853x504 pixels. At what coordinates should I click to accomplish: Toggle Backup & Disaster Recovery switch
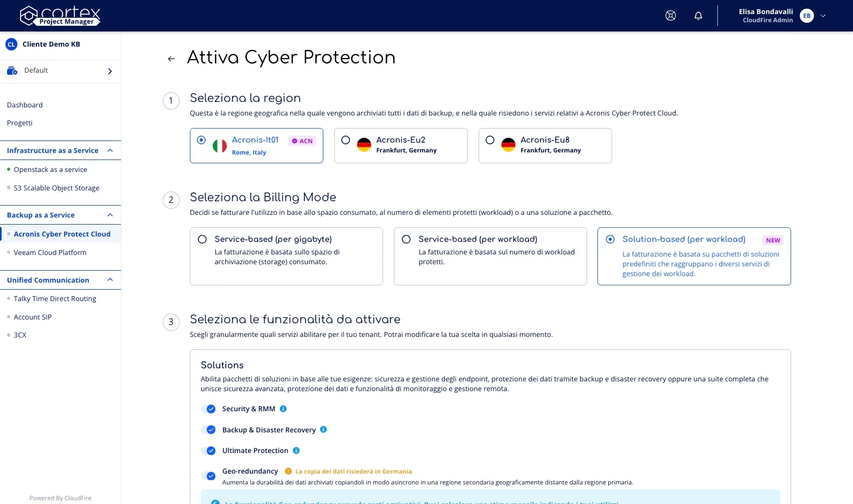(x=208, y=430)
